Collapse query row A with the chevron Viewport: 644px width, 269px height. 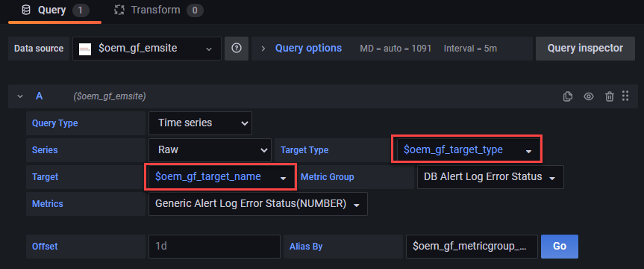pos(19,96)
